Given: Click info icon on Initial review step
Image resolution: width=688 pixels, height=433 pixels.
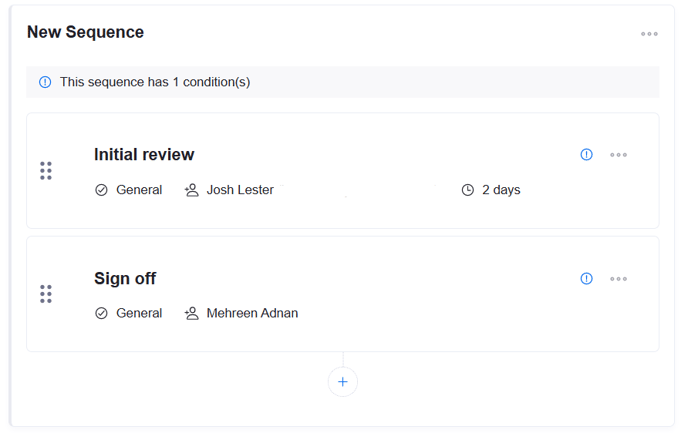Looking at the screenshot, I should (x=586, y=155).
